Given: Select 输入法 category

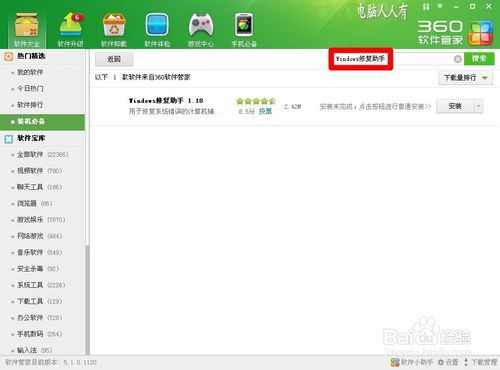Looking at the screenshot, I should [34, 350].
